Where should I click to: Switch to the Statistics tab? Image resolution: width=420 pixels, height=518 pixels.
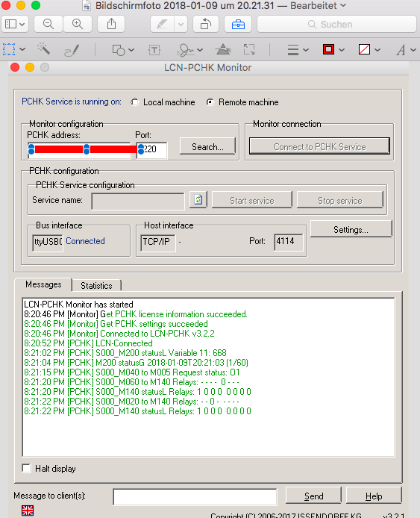click(96, 285)
